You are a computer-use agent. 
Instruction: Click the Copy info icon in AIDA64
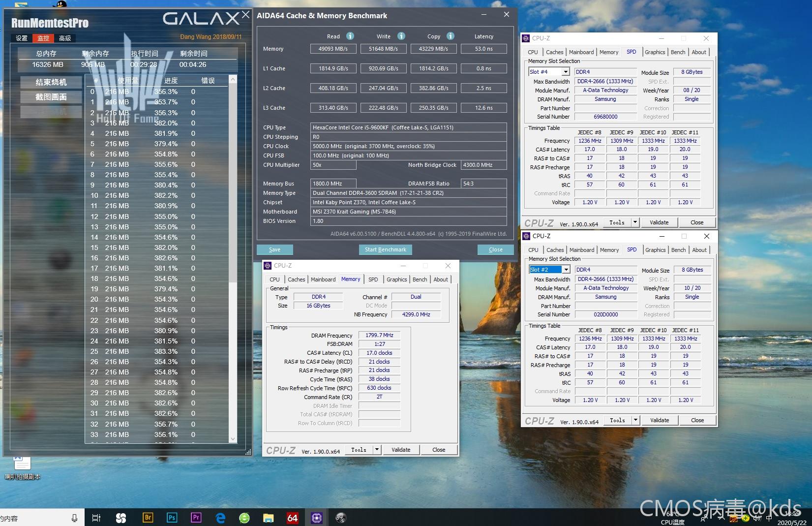[451, 36]
